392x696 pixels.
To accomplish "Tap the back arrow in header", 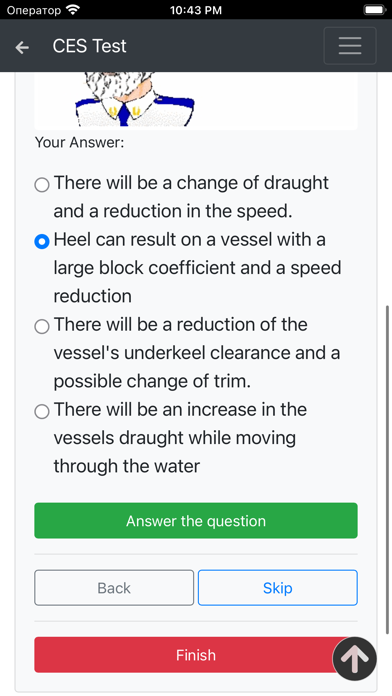I will pyautogui.click(x=22, y=47).
